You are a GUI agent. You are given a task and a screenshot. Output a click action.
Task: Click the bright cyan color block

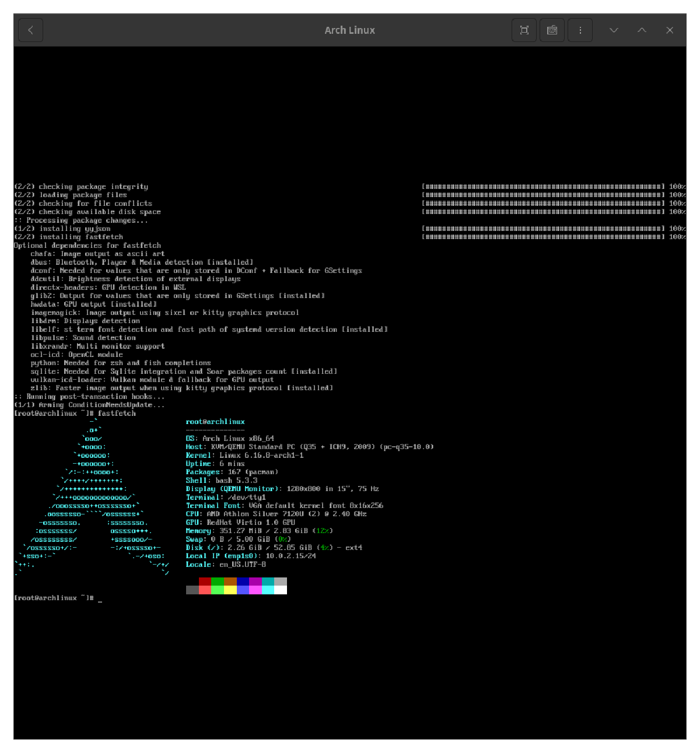click(x=268, y=590)
